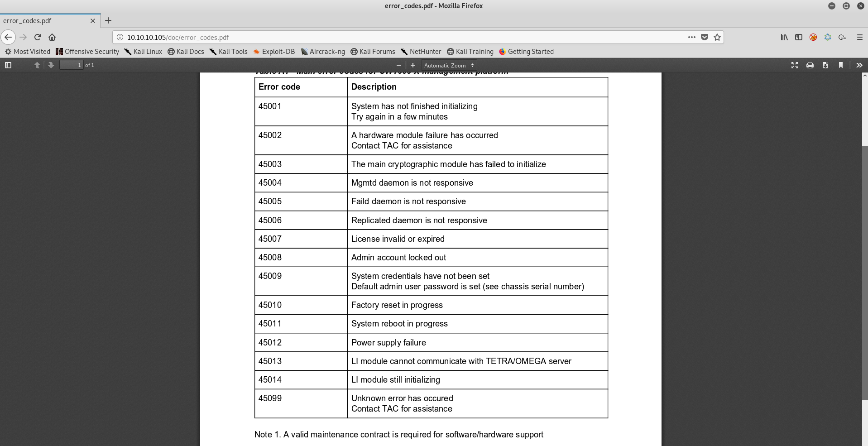The height and width of the screenshot is (446, 868).
Task: Zoom out the PDF document
Action: pyautogui.click(x=398, y=65)
